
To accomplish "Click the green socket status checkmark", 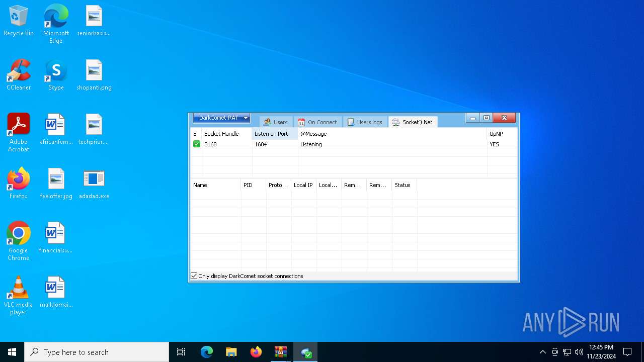I will click(197, 144).
